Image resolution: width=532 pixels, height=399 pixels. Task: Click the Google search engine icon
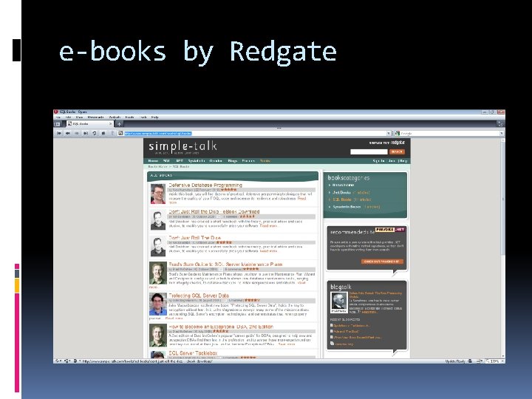point(398,133)
